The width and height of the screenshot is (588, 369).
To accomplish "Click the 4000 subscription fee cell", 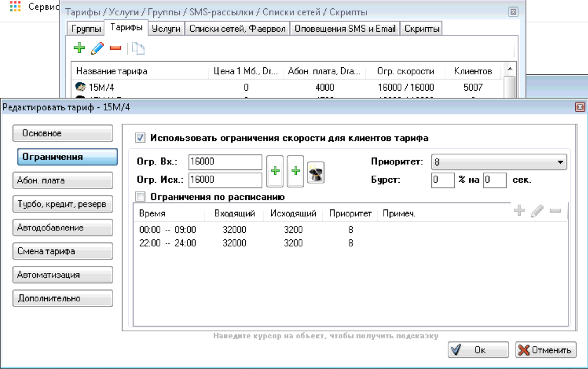I will pos(325,87).
